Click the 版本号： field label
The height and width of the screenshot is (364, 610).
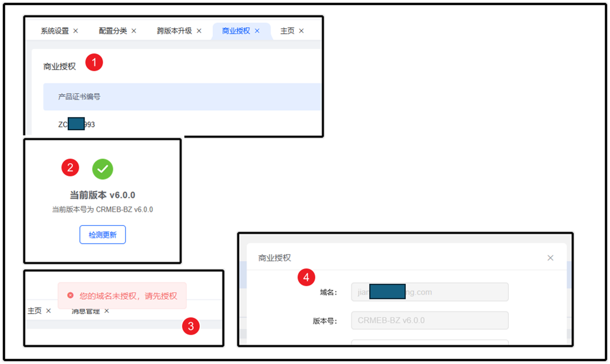coord(325,321)
